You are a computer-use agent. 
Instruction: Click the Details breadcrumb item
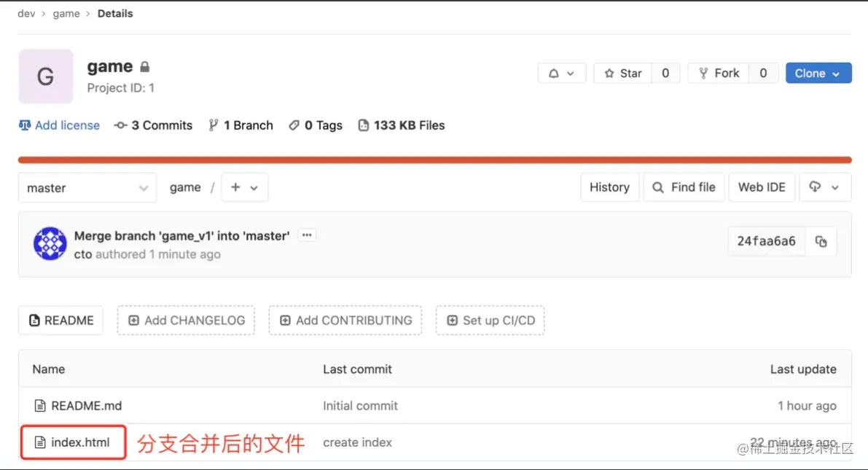click(115, 13)
